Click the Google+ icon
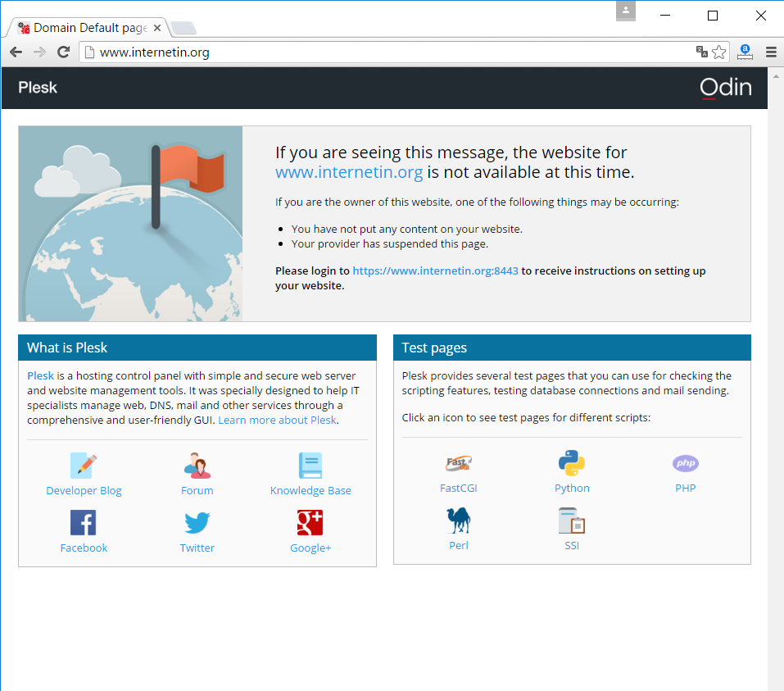Screen dimensions: 784x691 310,523
